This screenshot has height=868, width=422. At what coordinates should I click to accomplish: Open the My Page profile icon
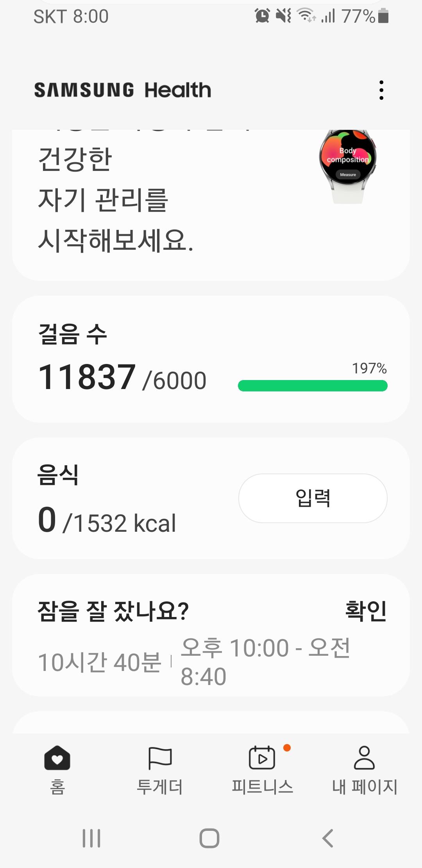point(364,758)
